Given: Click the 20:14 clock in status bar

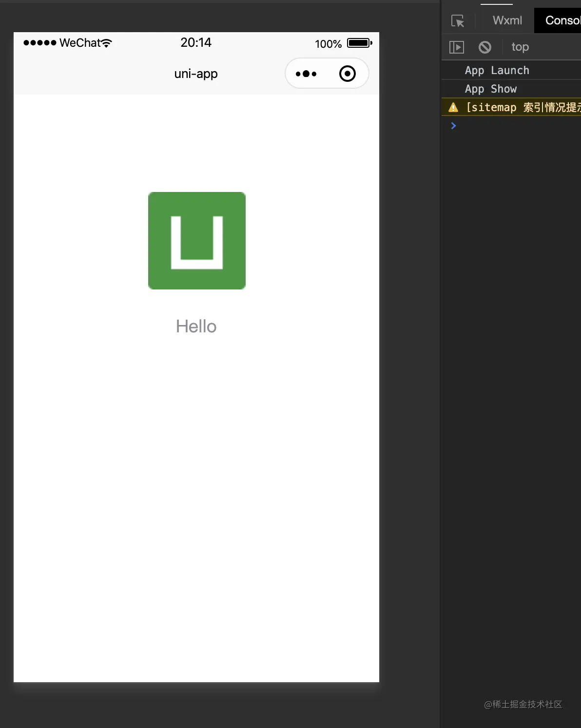Looking at the screenshot, I should [196, 42].
